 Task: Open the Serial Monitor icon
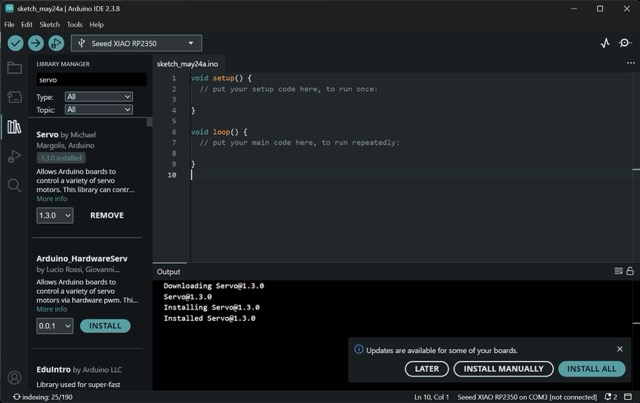625,43
